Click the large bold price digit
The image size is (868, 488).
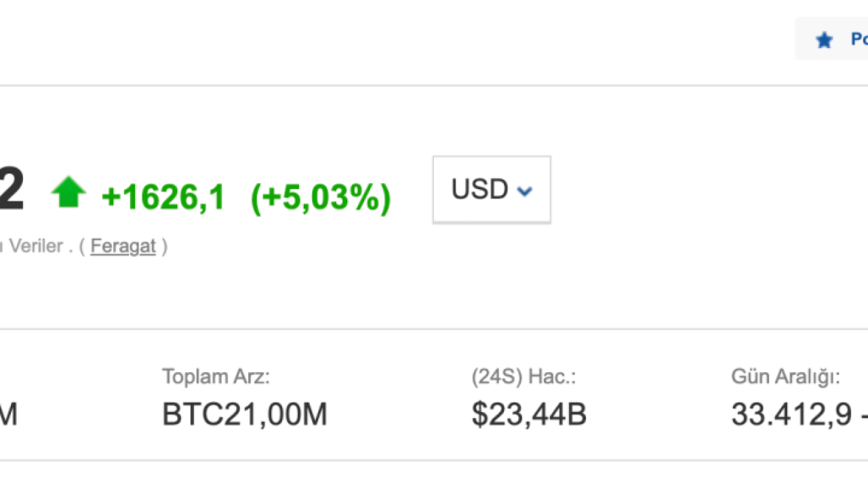(x=11, y=190)
